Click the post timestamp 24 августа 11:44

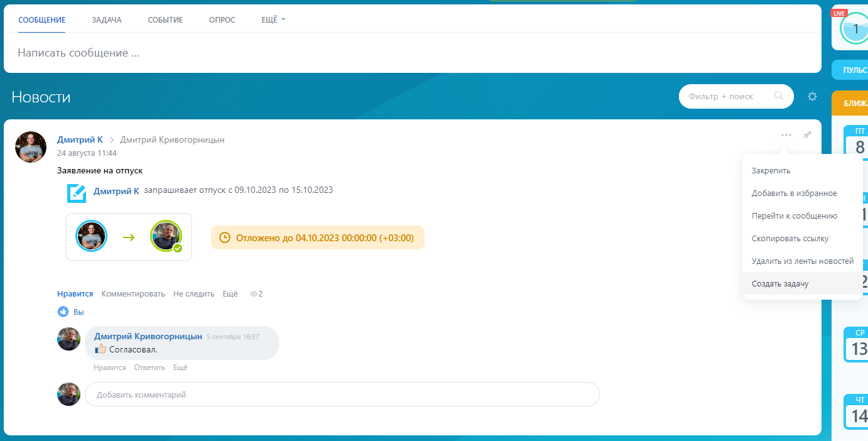click(87, 153)
